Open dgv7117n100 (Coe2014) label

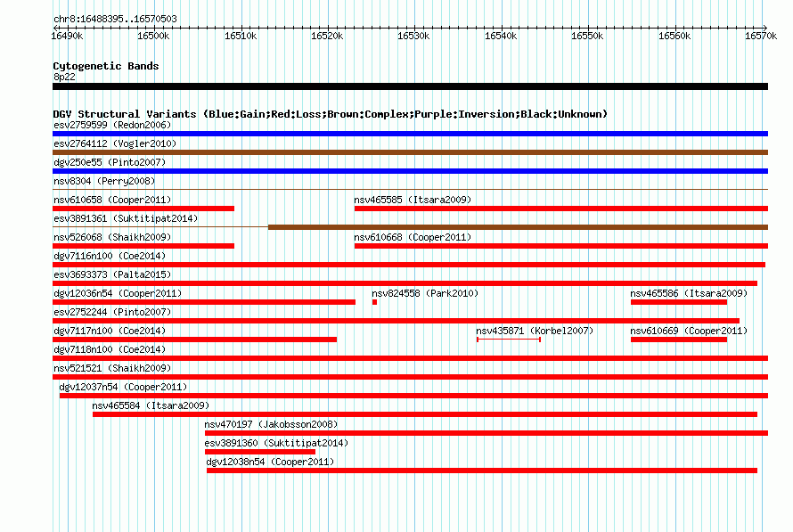point(110,331)
